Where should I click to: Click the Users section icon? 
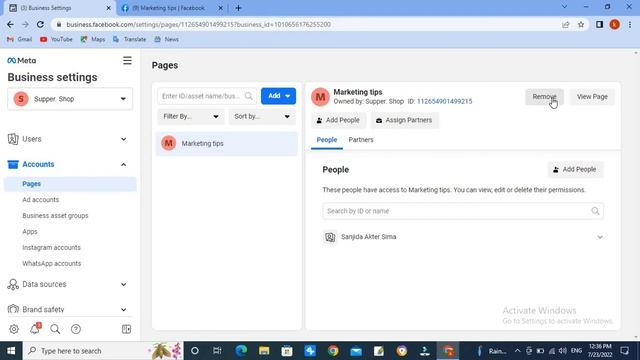pyautogui.click(x=13, y=139)
